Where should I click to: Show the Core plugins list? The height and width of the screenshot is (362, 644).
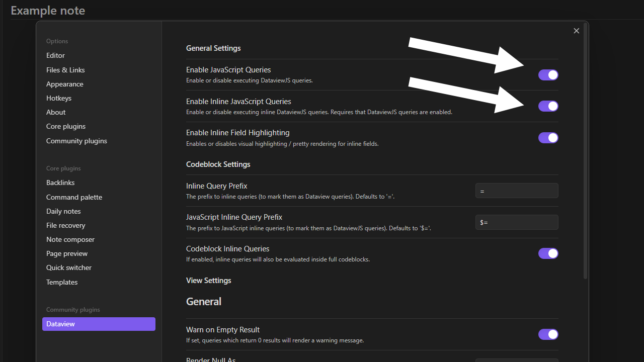coord(66,126)
